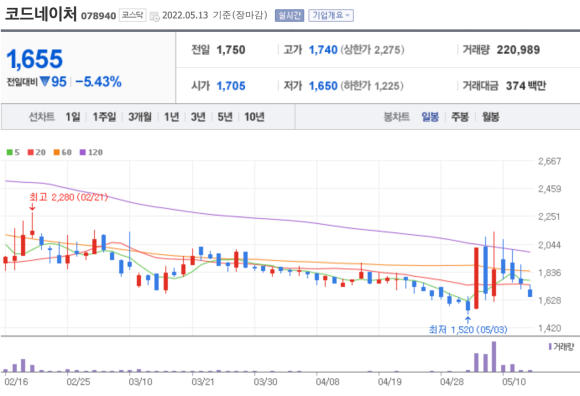Switch to 주봉 weekly candle chart
The height and width of the screenshot is (396, 580).
coord(460,117)
